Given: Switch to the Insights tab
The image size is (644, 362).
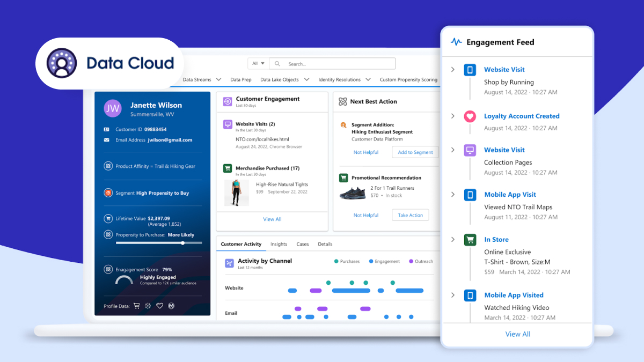Looking at the screenshot, I should pos(279,244).
